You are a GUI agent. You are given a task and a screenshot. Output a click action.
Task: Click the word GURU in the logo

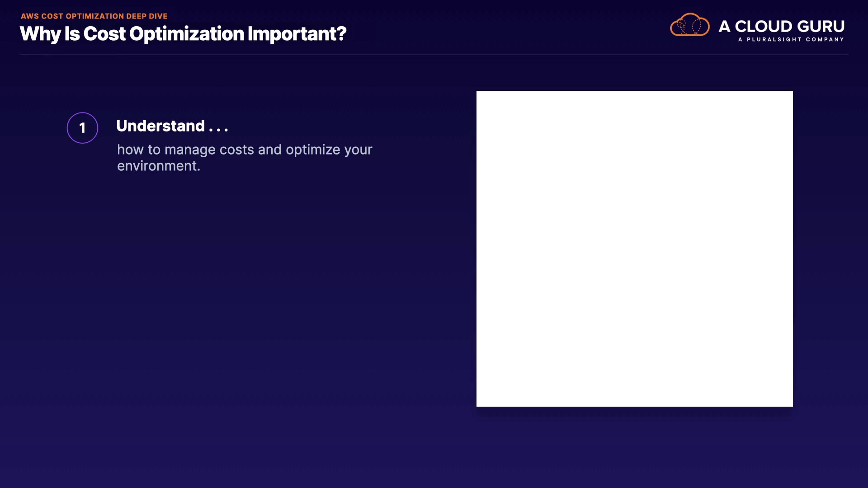pos(821,26)
